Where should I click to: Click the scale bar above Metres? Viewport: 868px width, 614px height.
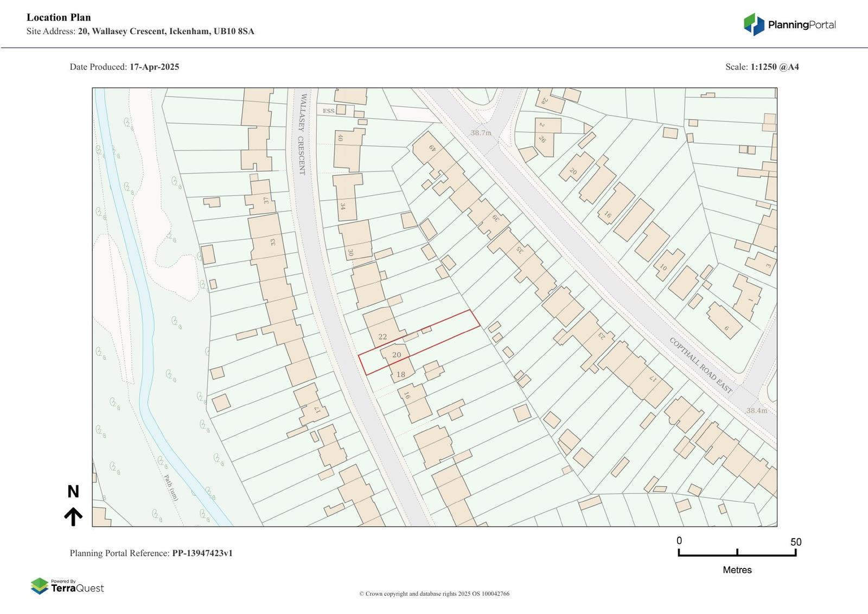coord(737,553)
